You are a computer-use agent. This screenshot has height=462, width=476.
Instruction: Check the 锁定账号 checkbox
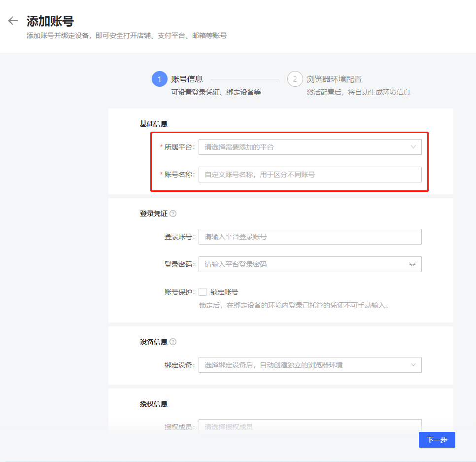coord(203,292)
